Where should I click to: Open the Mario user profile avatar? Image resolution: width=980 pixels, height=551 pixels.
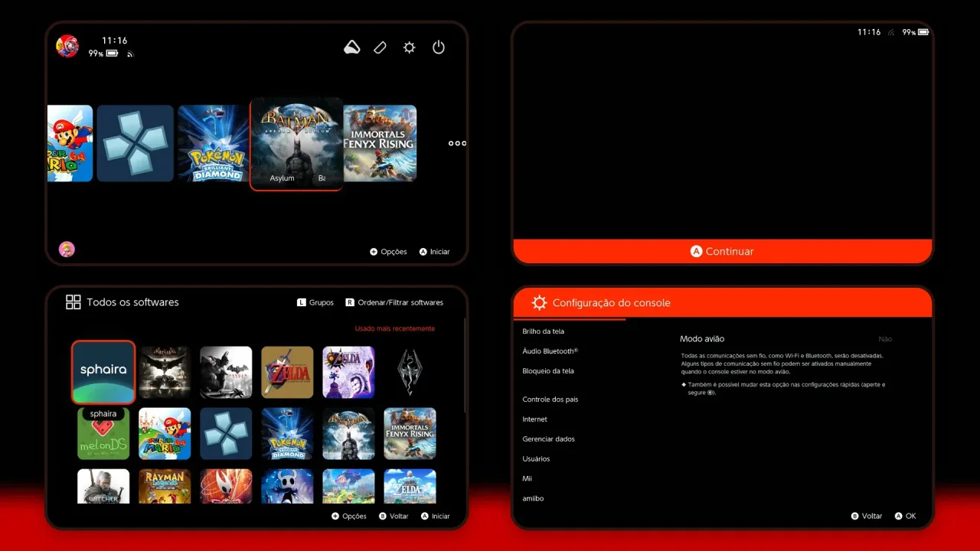(67, 46)
